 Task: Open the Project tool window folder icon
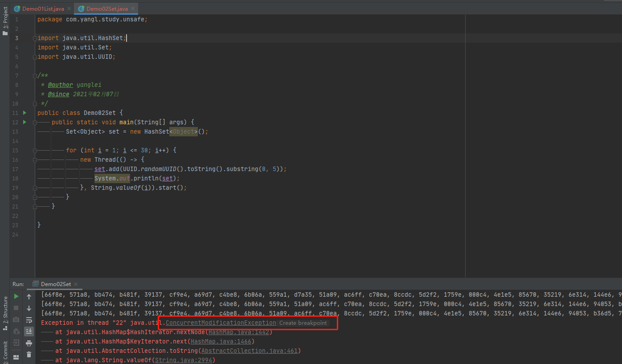click(5, 33)
